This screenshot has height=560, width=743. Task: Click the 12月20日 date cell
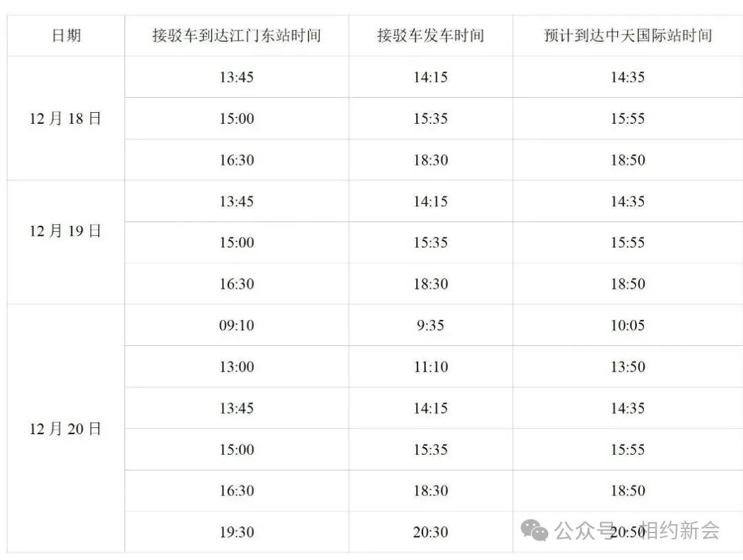click(66, 429)
